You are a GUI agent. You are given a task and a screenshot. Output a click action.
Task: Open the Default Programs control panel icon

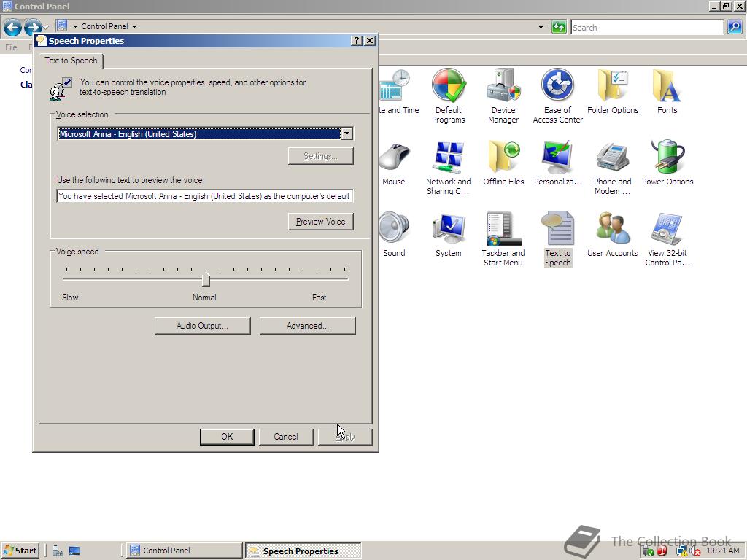449,96
